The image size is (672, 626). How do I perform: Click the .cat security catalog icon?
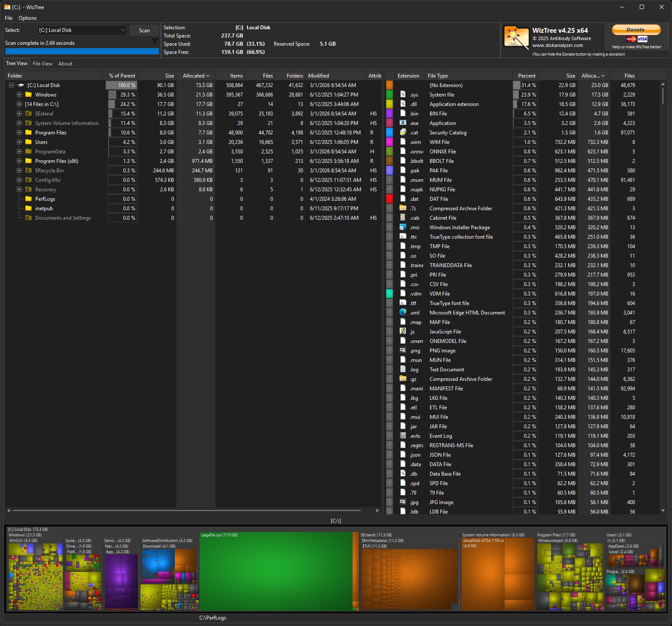tap(403, 132)
